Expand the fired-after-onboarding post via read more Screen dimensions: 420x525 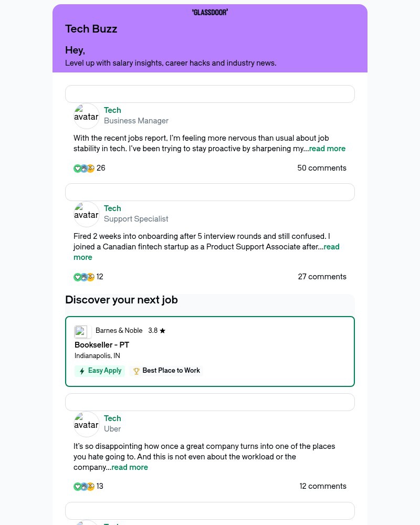[331, 247]
